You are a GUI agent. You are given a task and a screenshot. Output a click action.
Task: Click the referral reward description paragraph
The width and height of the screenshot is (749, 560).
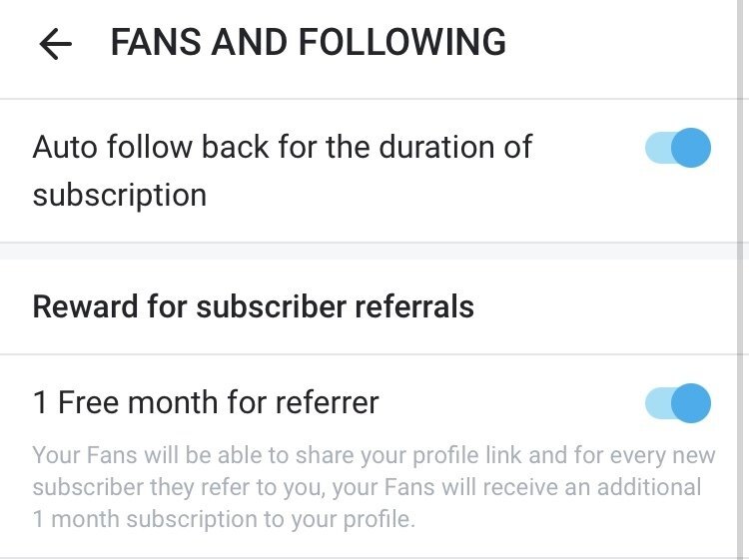click(374, 487)
